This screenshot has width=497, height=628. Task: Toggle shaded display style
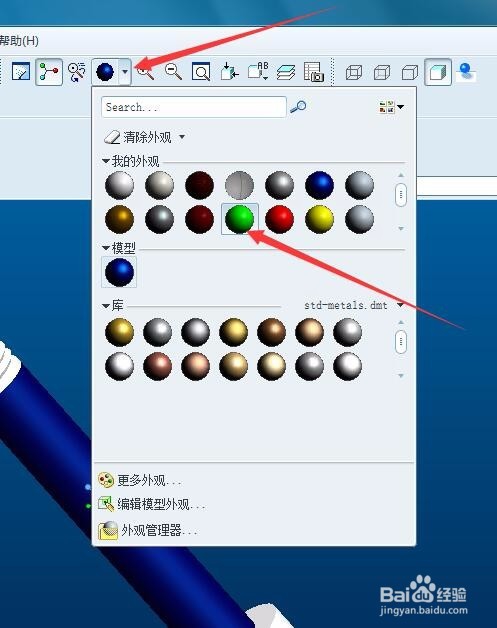click(438, 72)
